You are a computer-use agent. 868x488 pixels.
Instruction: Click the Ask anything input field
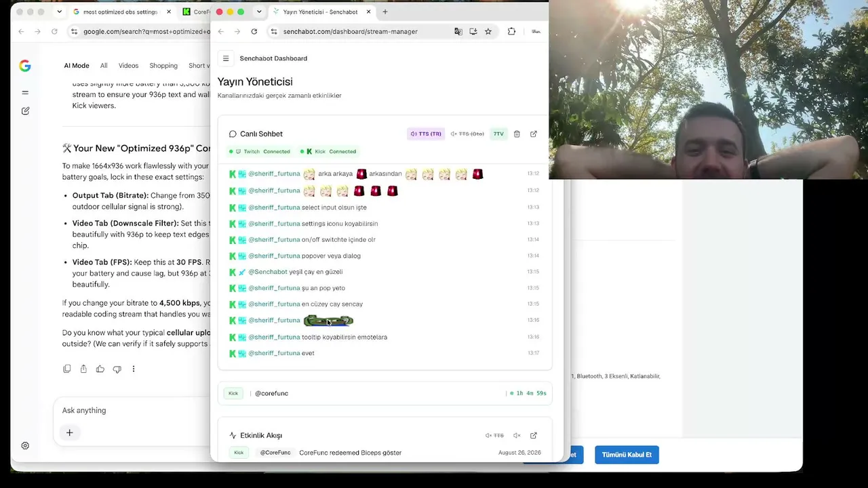point(132,410)
